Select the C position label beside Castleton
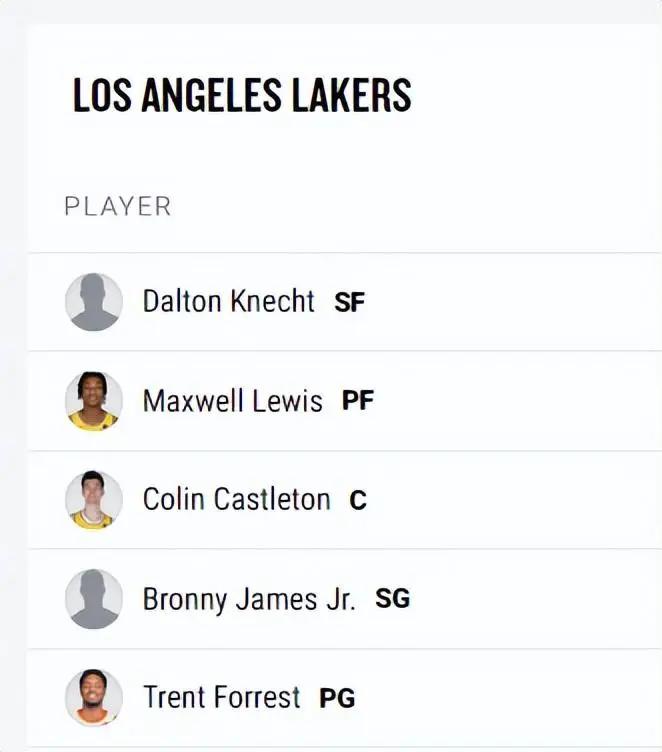 [x=358, y=500]
